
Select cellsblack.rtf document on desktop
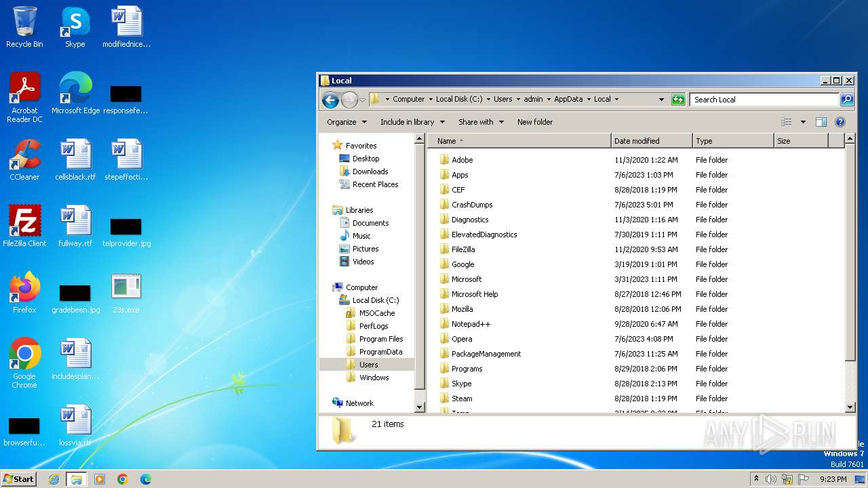[75, 160]
